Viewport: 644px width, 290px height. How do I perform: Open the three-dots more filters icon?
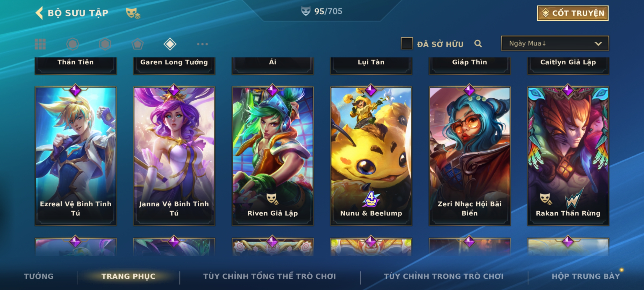tap(202, 44)
